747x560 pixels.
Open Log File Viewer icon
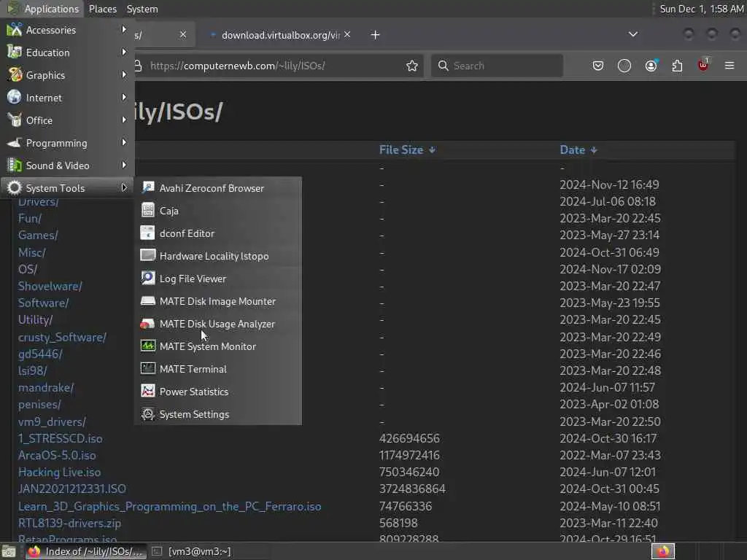pyautogui.click(x=147, y=278)
